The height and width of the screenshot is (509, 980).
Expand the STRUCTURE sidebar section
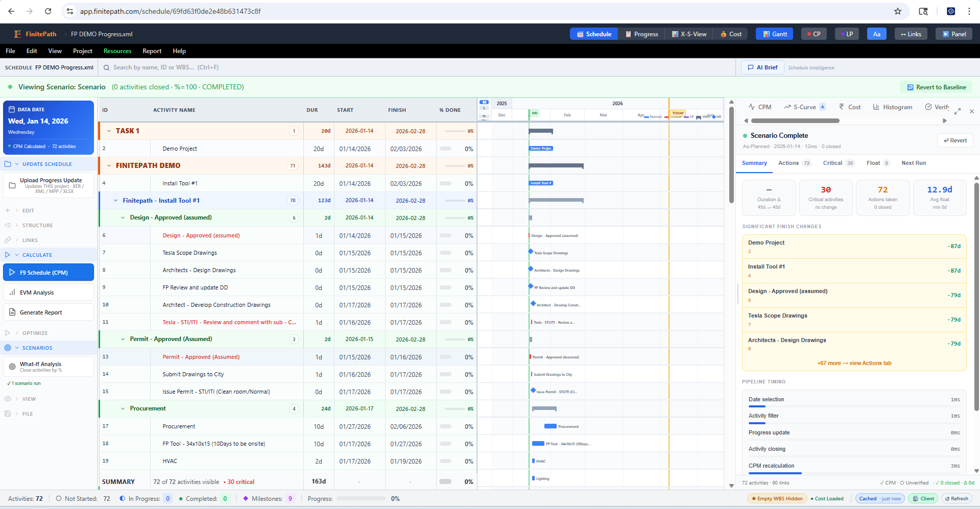click(x=17, y=225)
